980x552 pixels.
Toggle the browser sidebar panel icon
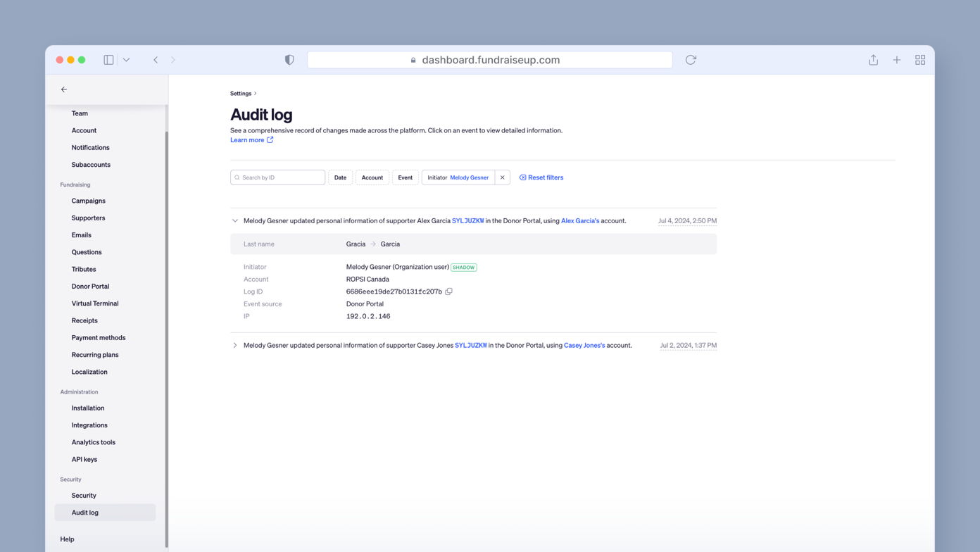point(108,60)
